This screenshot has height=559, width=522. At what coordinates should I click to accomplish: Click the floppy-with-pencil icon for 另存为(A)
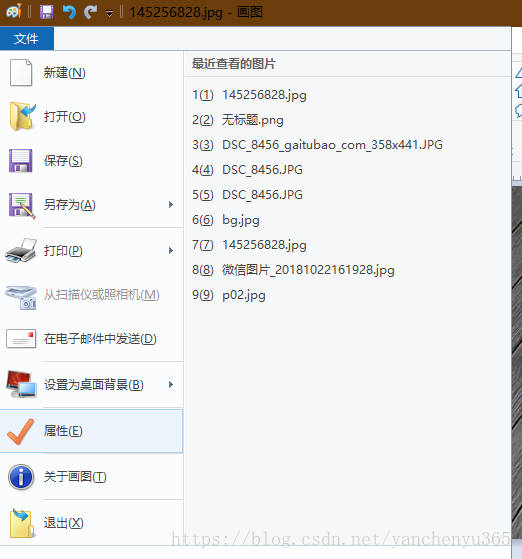point(22,206)
